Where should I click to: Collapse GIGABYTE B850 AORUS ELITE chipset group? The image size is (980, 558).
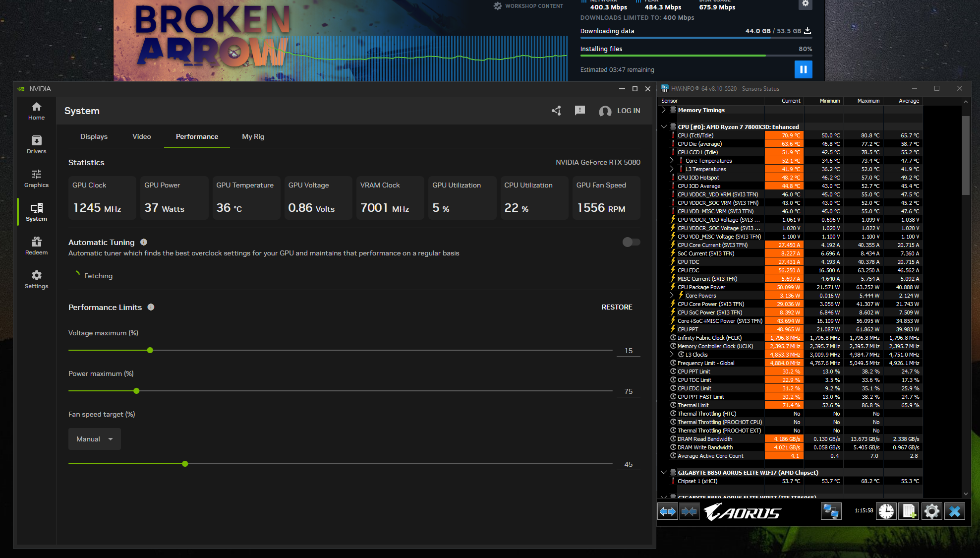[664, 473]
